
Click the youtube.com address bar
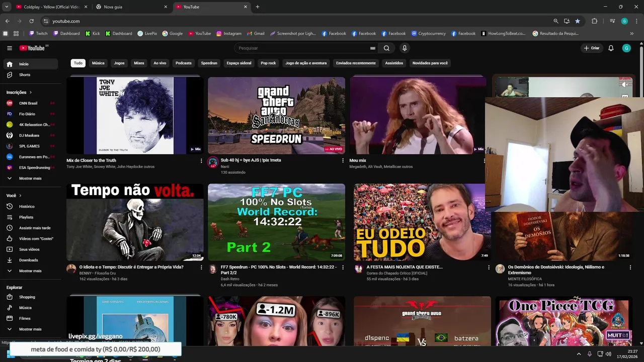(297, 21)
